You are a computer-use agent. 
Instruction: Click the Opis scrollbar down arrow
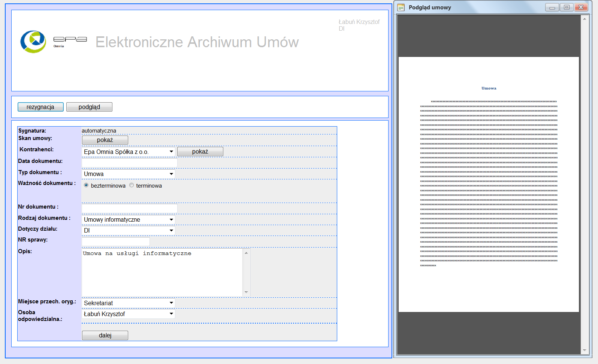tap(246, 292)
